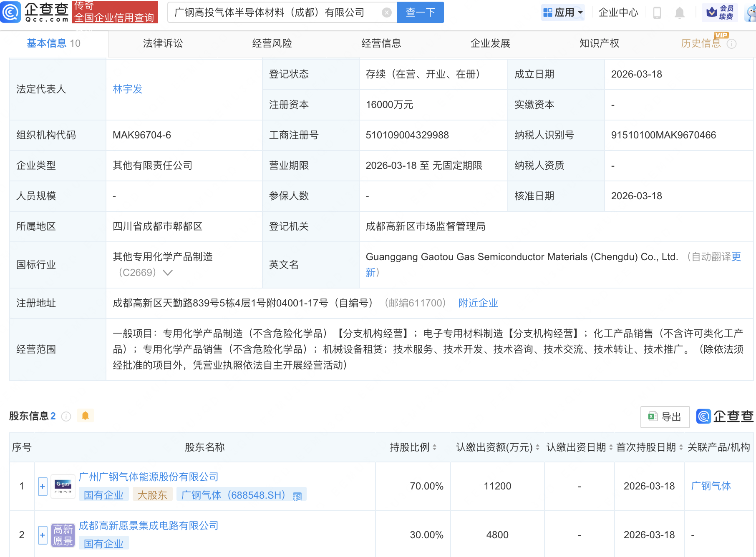Sort by 认缴出资额 column arrows
Viewport: 756px width, 557px height.
tap(538, 447)
